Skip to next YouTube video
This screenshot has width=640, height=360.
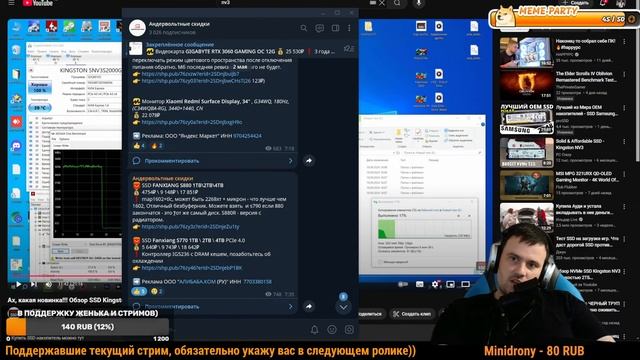pos(34,284)
